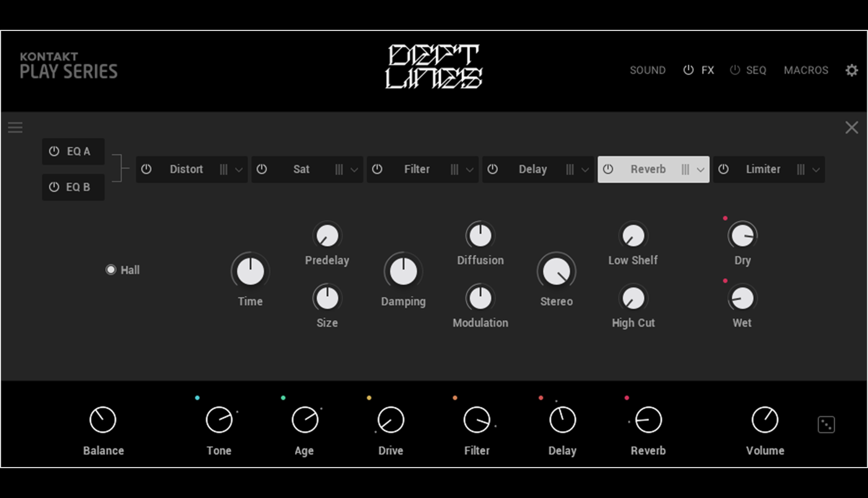
Task: Click the Filter drag handle bars
Action: (454, 170)
